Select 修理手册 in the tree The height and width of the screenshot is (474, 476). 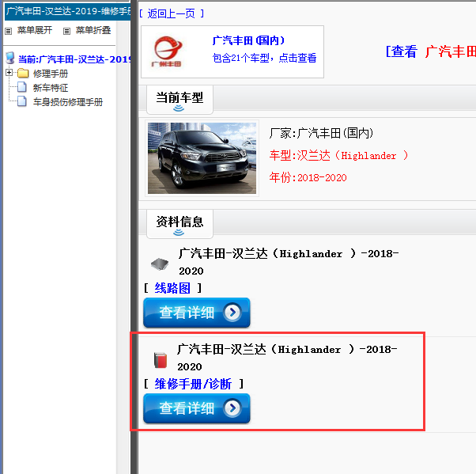pos(51,74)
